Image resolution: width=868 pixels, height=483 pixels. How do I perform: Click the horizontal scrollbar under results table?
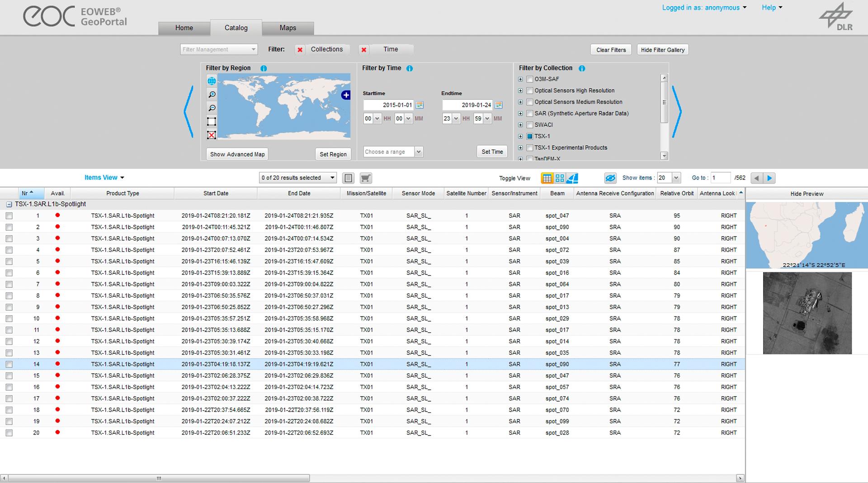(x=158, y=478)
